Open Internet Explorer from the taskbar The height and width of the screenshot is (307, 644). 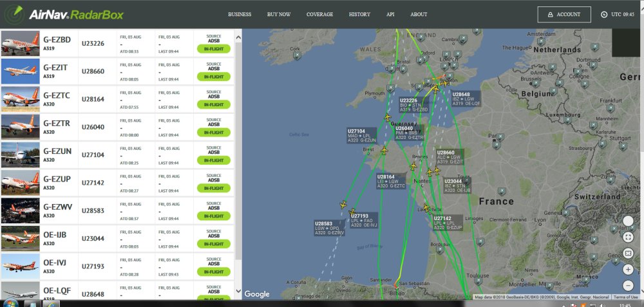tap(51, 304)
